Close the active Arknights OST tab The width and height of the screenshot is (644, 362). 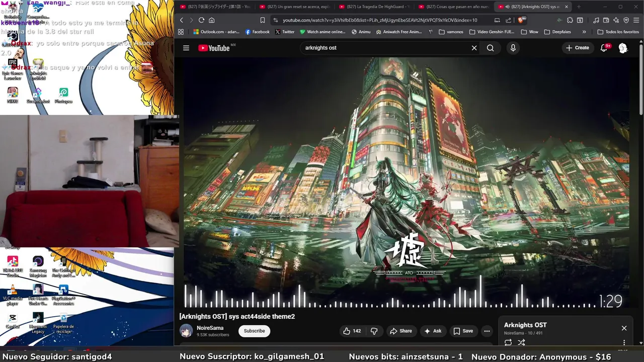567,7
